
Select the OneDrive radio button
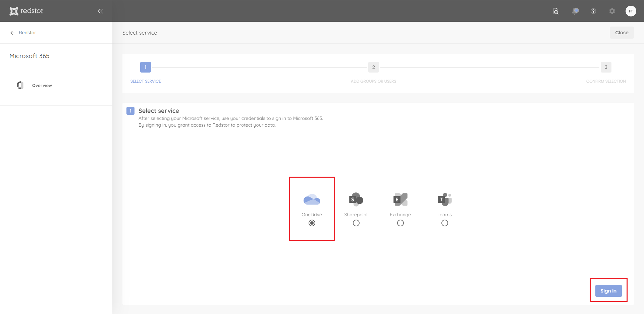click(312, 223)
